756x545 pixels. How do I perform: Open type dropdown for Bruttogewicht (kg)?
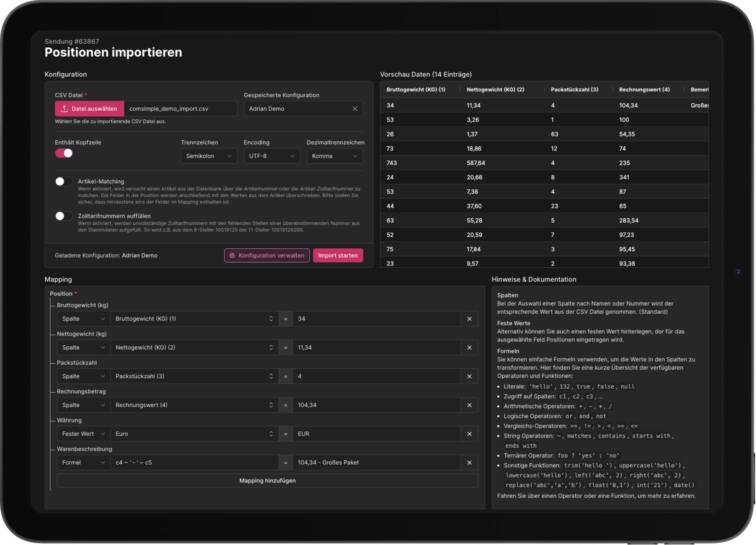point(84,319)
